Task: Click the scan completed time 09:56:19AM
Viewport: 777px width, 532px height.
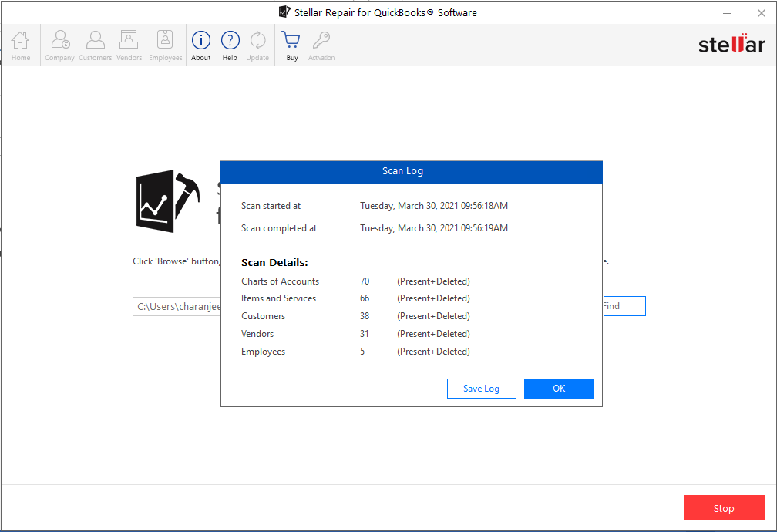Action: point(484,228)
